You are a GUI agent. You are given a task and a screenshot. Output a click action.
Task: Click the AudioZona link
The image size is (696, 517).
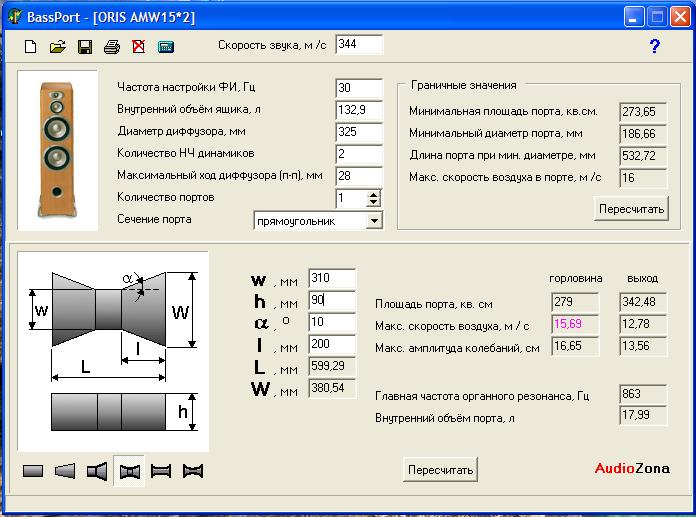click(x=632, y=468)
